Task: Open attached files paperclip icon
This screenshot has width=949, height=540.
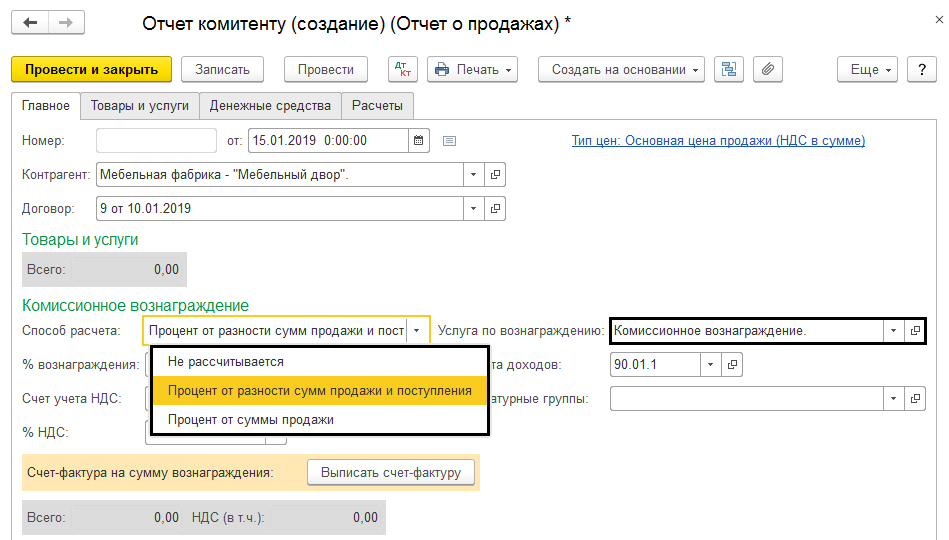Action: (x=767, y=69)
